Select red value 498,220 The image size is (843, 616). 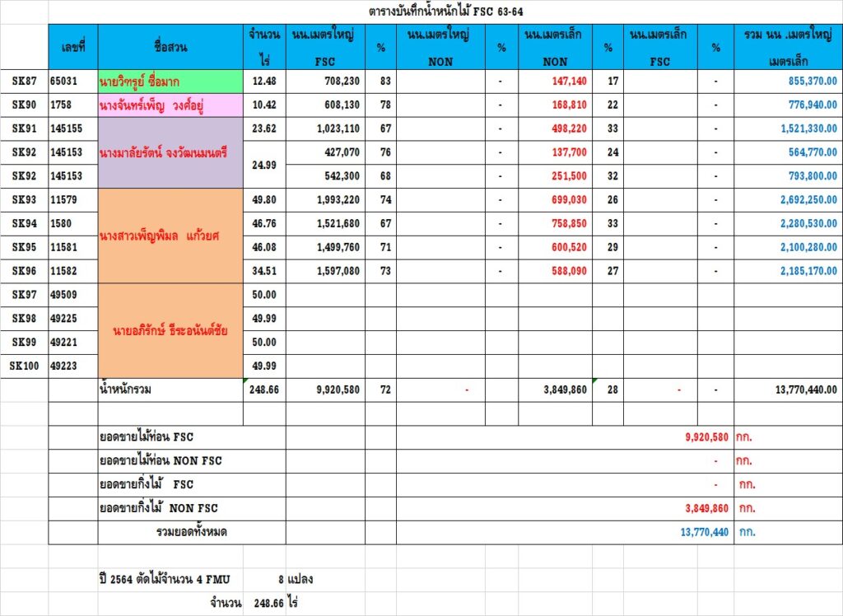point(555,128)
